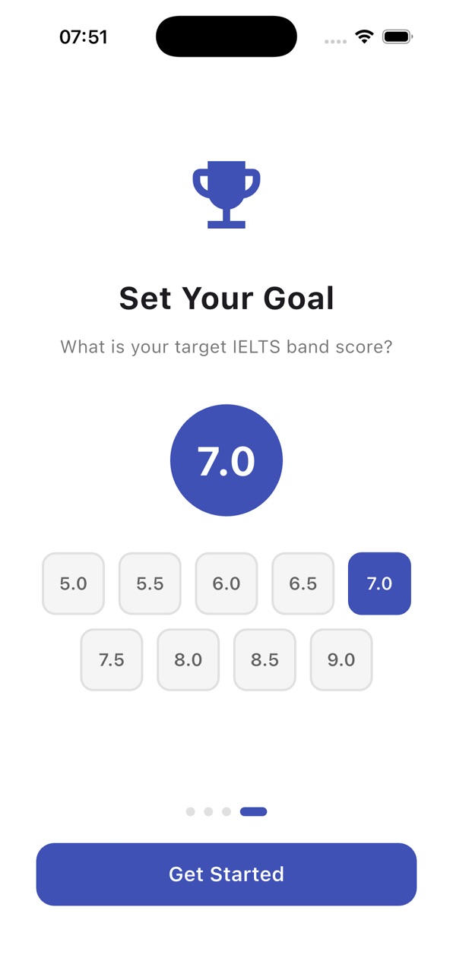
Task: Tap the trophy icon above the heading
Action: click(226, 194)
